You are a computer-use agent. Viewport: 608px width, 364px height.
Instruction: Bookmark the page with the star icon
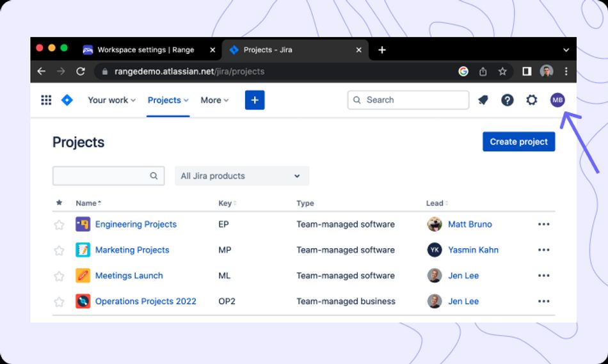pos(502,71)
